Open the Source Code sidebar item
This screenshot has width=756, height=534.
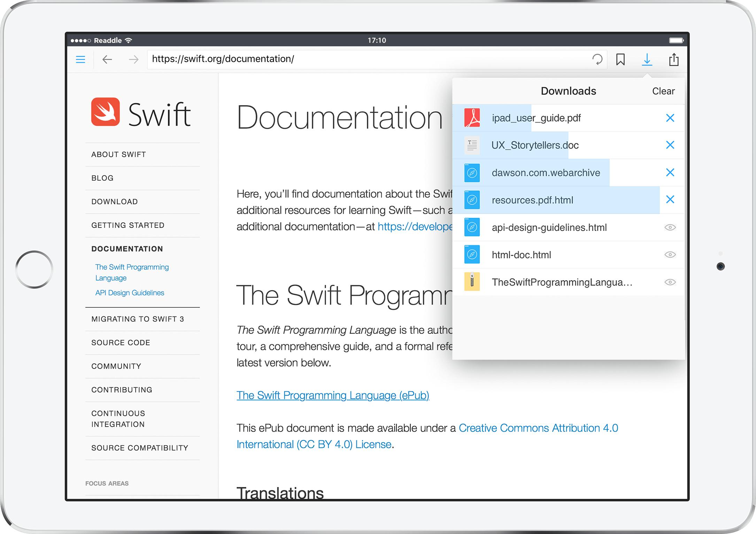(121, 343)
